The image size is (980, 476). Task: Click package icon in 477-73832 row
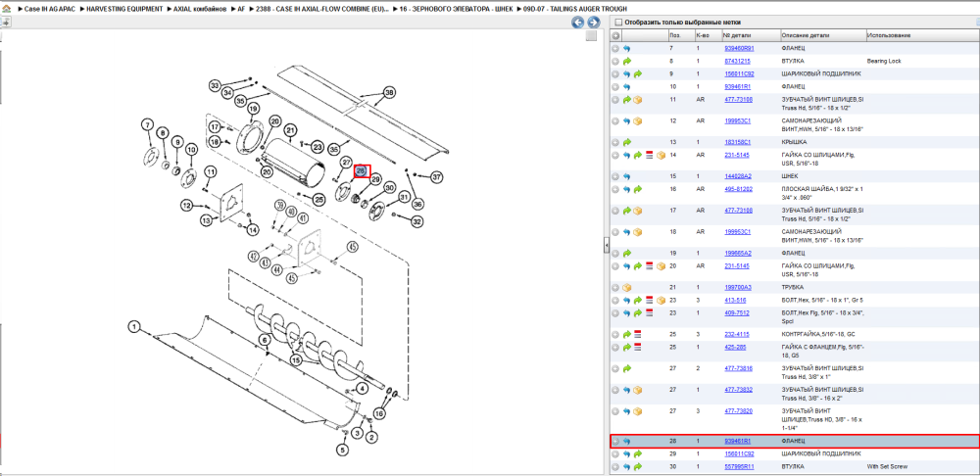638,390
